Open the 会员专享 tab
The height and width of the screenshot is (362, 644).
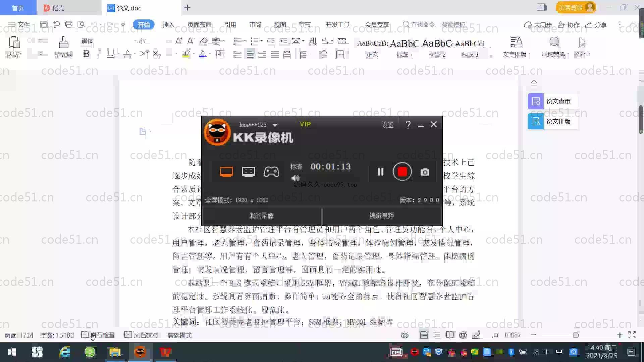377,24
